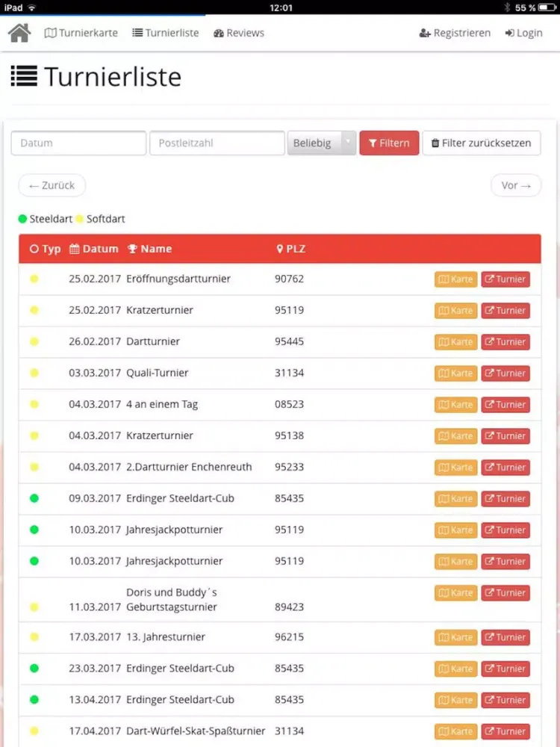Show Karte for Erdinger Steeldart-Cub 23.03.2017
Viewport: 560px width, 747px height.
455,669
